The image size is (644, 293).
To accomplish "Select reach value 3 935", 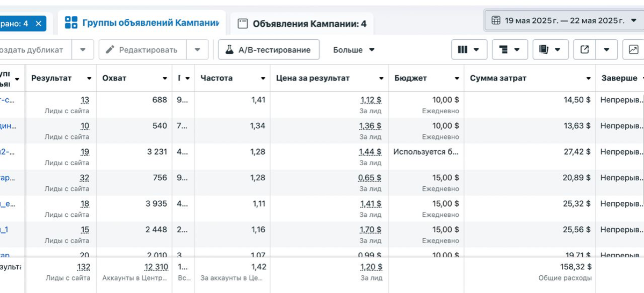I will [x=156, y=203].
